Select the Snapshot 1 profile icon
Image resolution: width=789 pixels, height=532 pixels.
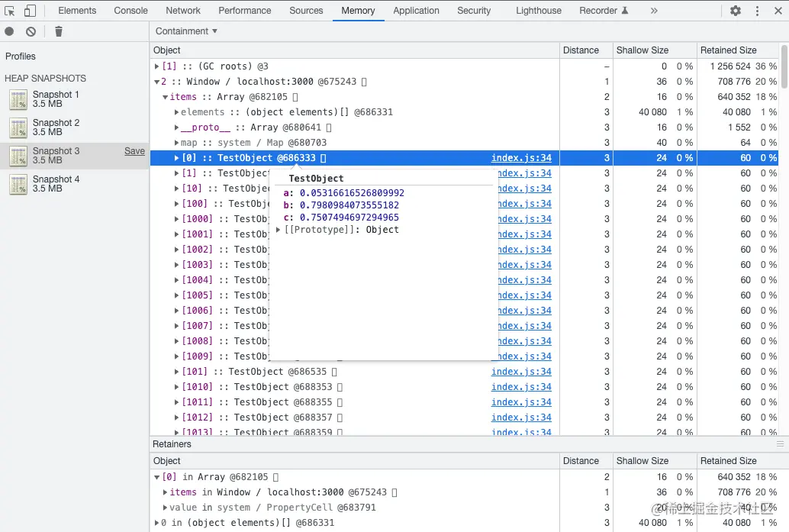click(18, 99)
